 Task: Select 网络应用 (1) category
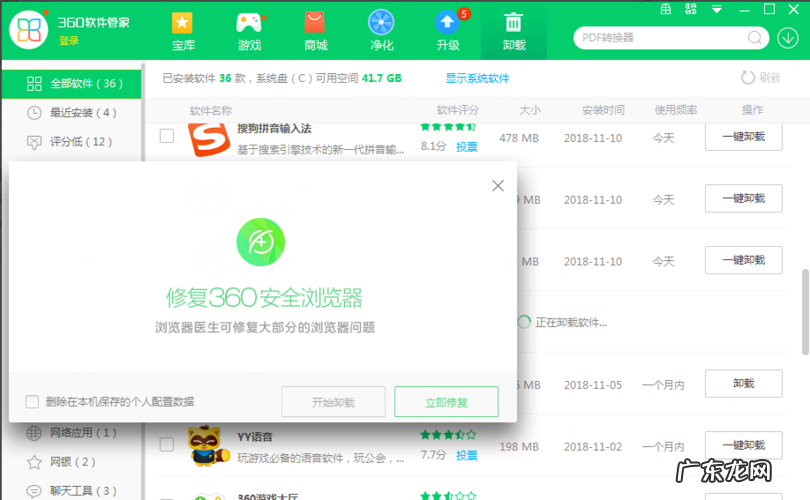72,433
